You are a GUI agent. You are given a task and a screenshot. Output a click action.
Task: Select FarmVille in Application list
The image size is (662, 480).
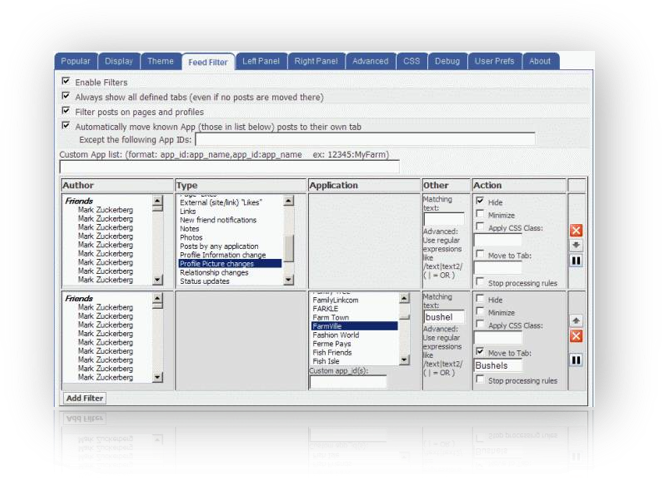click(x=354, y=326)
